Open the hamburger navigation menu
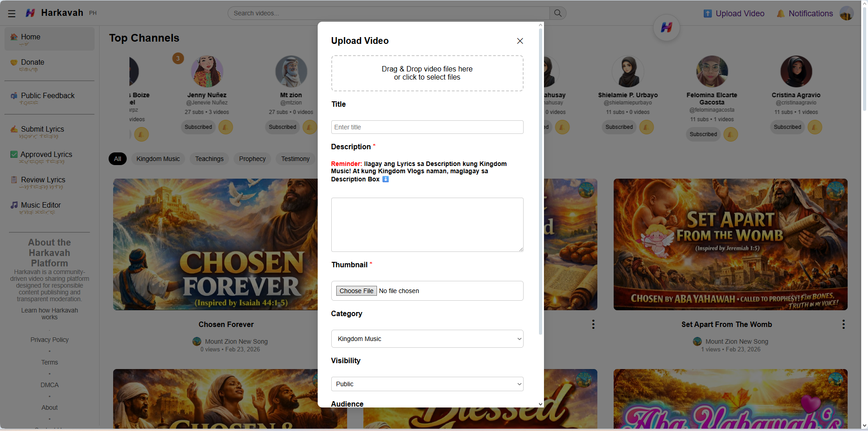Viewport: 868px width, 431px height. click(12, 13)
